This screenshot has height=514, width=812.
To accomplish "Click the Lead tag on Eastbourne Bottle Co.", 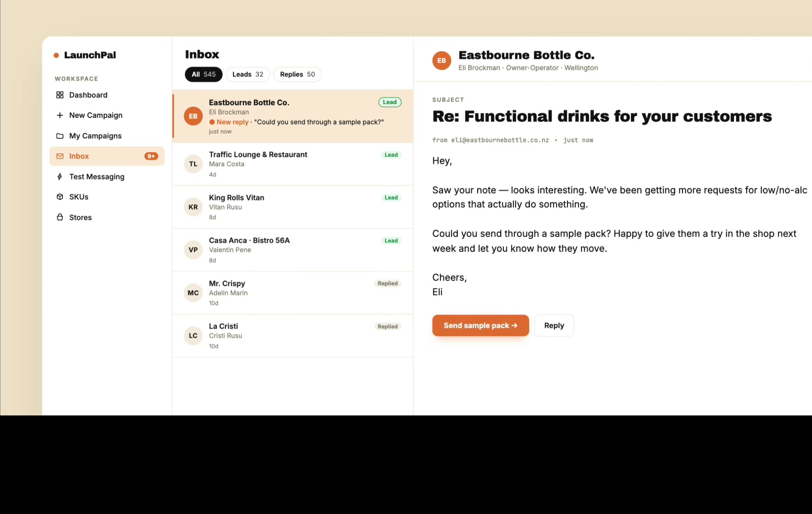I will [390, 102].
